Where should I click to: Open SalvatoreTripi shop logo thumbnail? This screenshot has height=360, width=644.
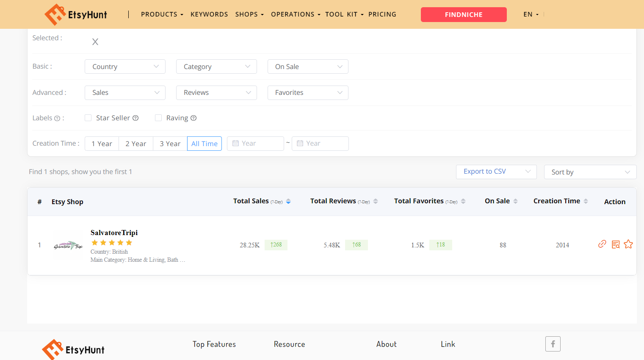point(68,246)
